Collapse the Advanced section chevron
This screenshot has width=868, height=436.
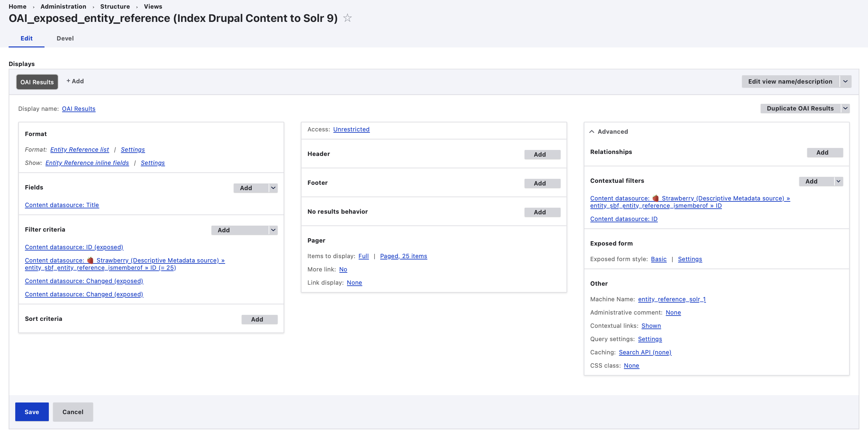click(x=592, y=132)
